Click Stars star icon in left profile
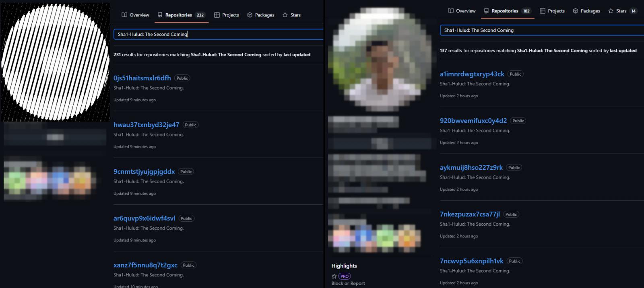This screenshot has height=288, width=644. point(285,15)
